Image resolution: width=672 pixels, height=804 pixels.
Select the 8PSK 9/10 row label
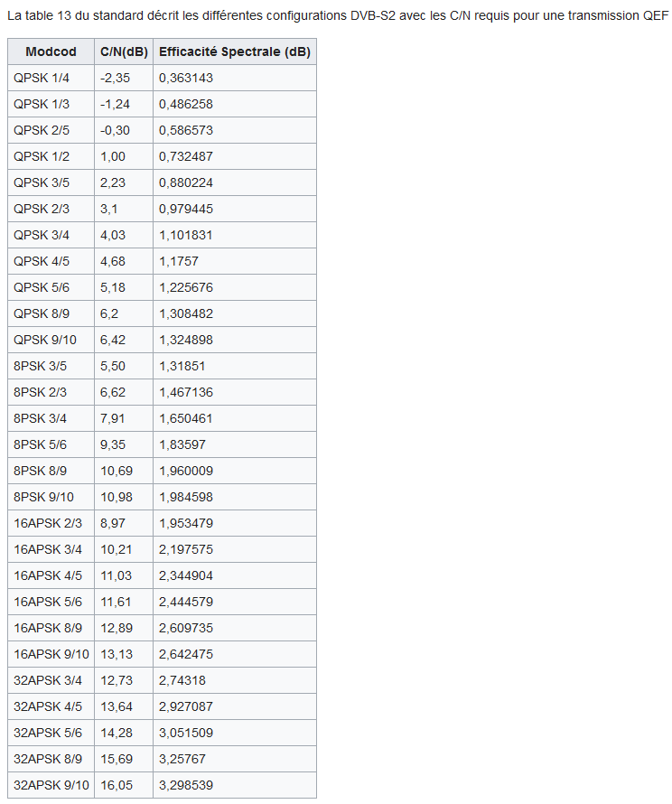(x=44, y=497)
